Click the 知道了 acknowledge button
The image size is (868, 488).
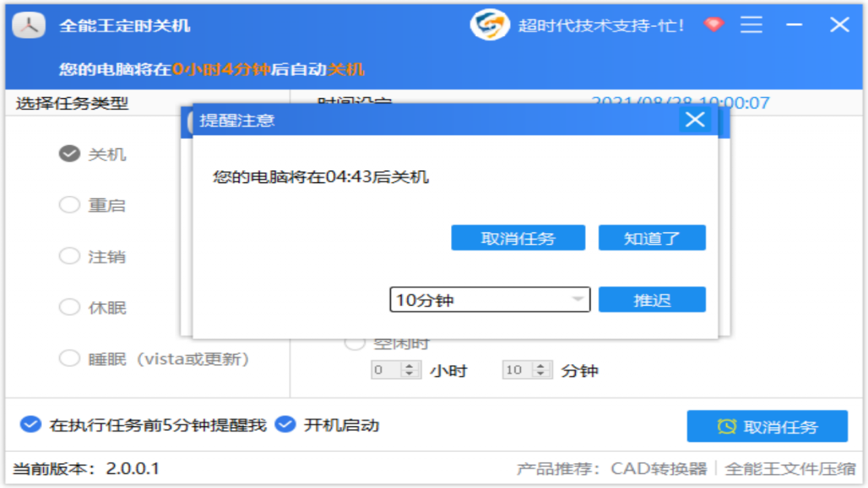[x=652, y=237]
